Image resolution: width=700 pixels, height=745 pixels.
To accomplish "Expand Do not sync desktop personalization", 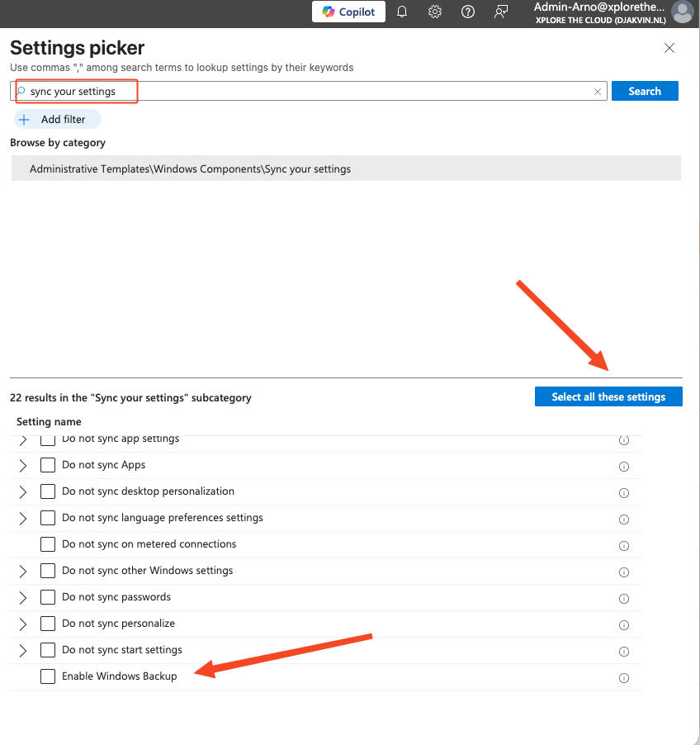I will pyautogui.click(x=22, y=491).
